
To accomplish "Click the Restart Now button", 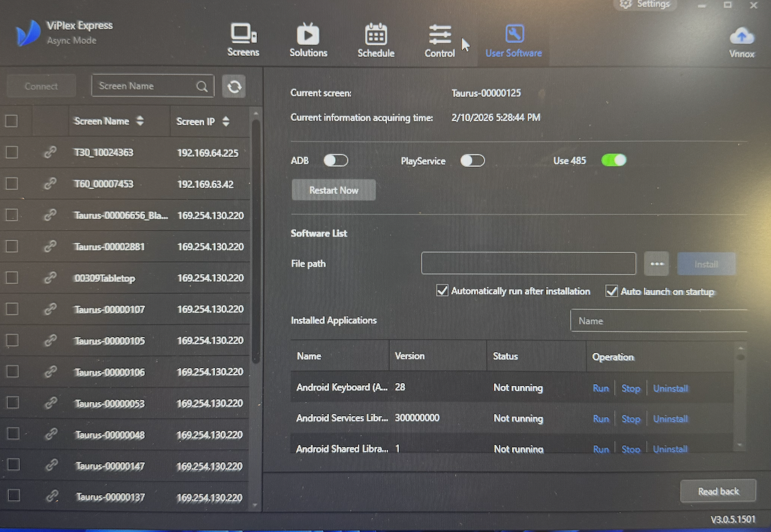I will (333, 190).
